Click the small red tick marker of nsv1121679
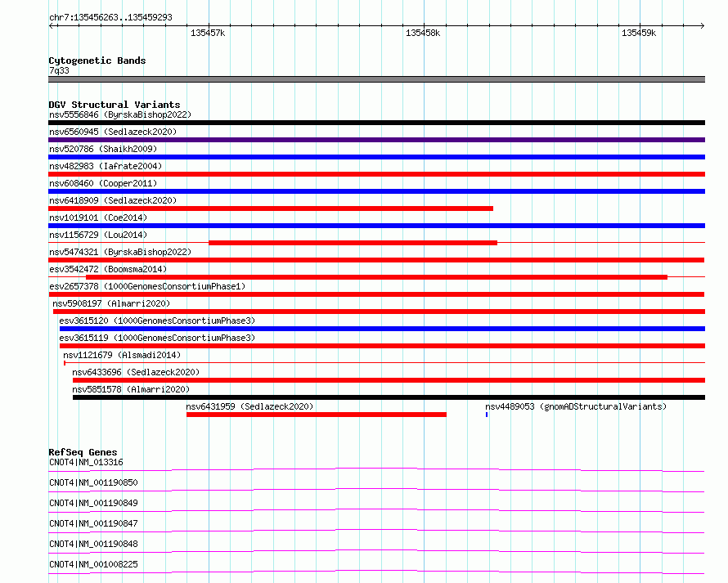The width and height of the screenshot is (728, 583). (65, 363)
